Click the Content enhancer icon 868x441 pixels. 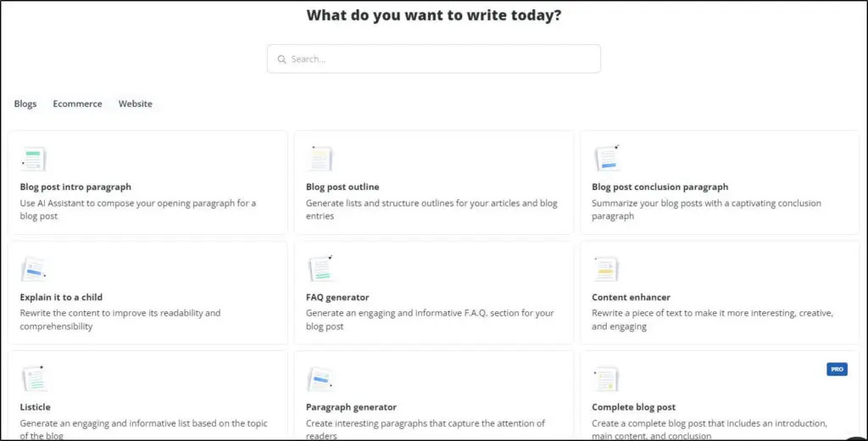(x=607, y=269)
